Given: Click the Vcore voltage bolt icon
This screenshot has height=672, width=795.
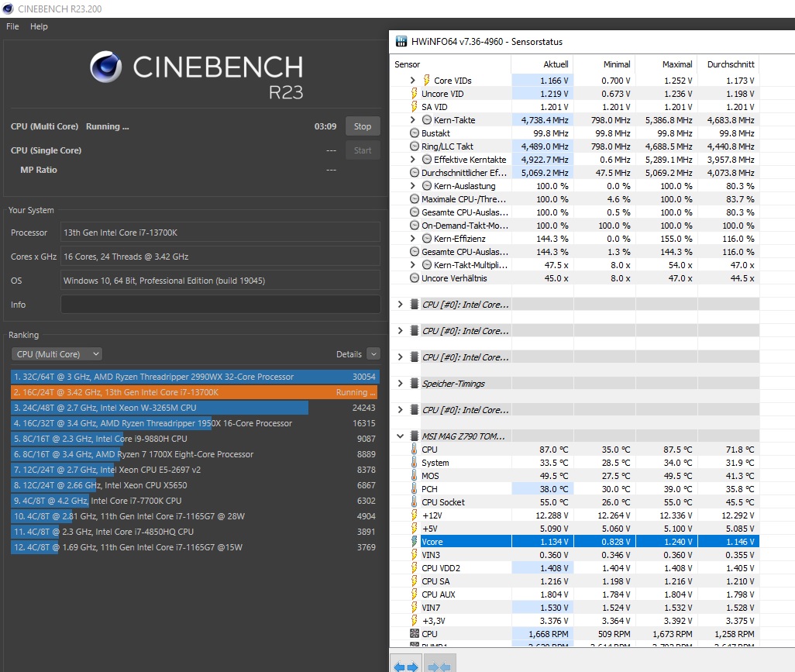Looking at the screenshot, I should point(415,542).
